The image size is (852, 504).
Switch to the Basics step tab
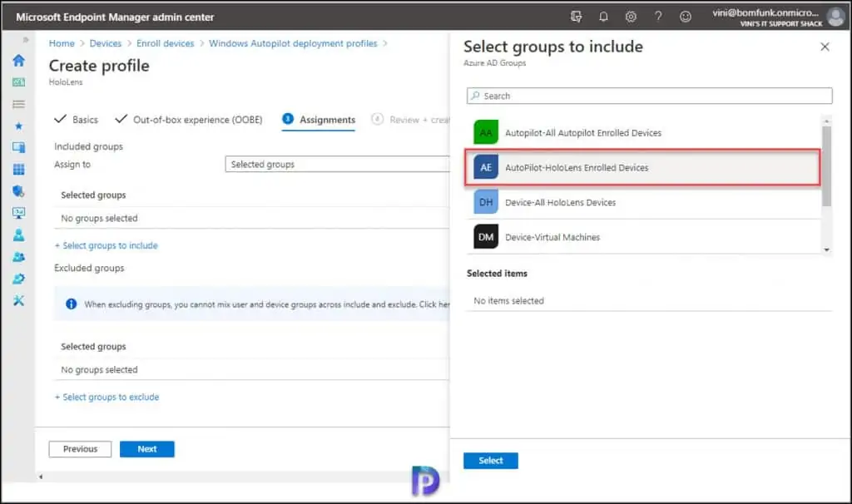(x=77, y=120)
